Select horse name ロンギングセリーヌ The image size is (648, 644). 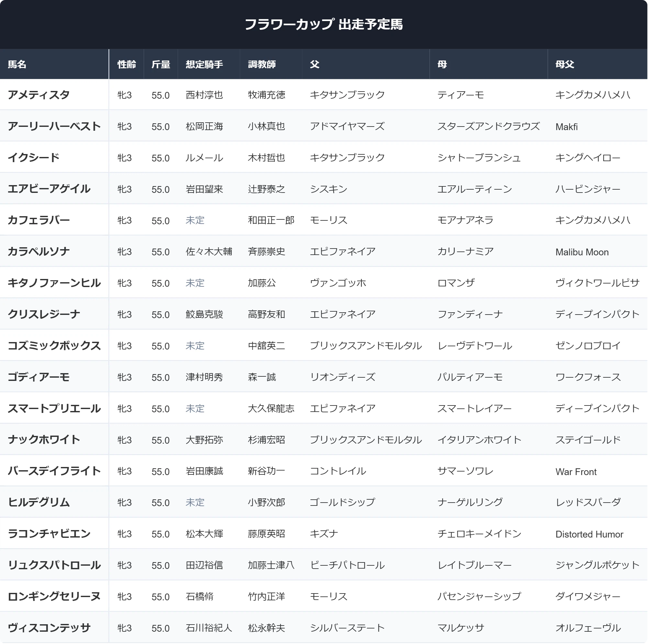(54, 596)
